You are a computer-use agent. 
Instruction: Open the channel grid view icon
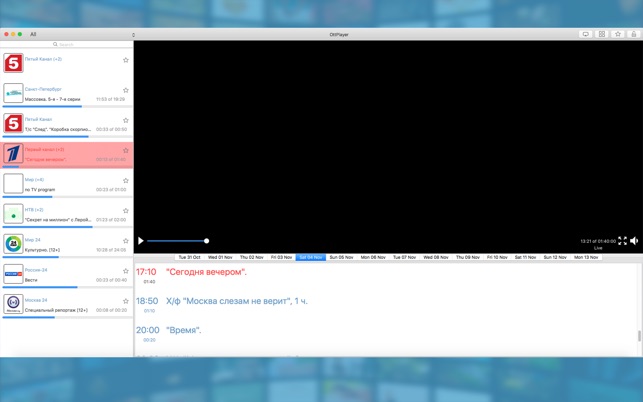pyautogui.click(x=602, y=34)
